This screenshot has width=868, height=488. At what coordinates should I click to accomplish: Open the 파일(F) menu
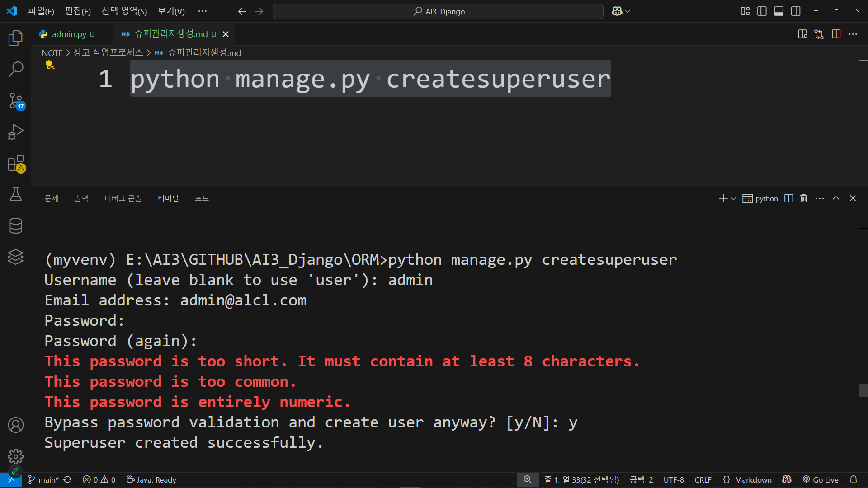[41, 11]
